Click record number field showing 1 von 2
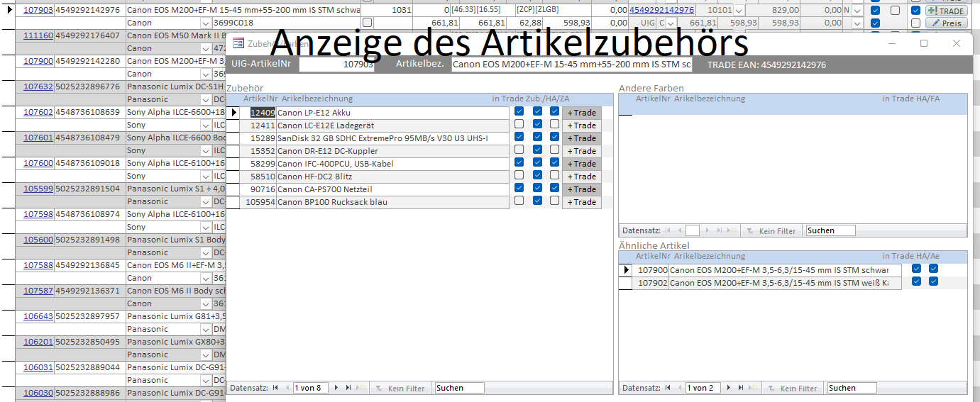 [x=703, y=388]
